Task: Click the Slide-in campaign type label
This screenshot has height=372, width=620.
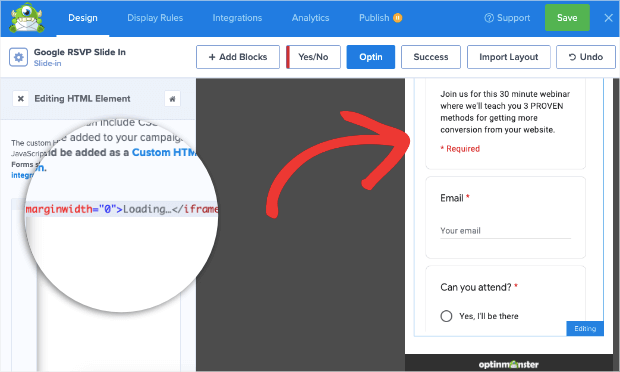Action: click(47, 63)
